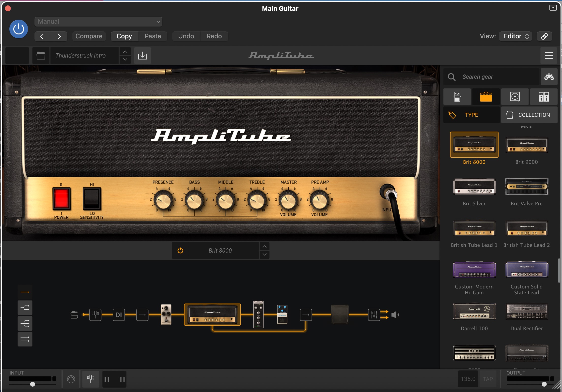This screenshot has width=562, height=392.
Task: Select the cabinet block in chain
Action: 340,314
